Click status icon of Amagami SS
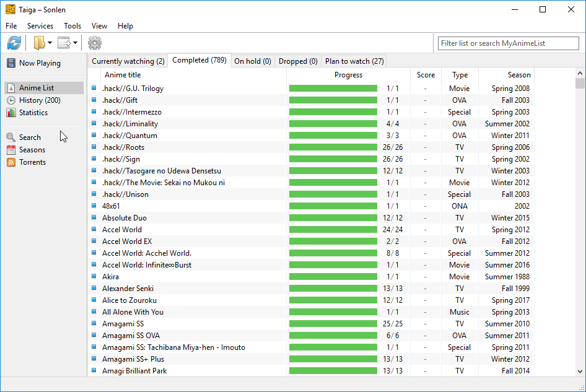This screenshot has width=586, height=392. click(x=94, y=323)
